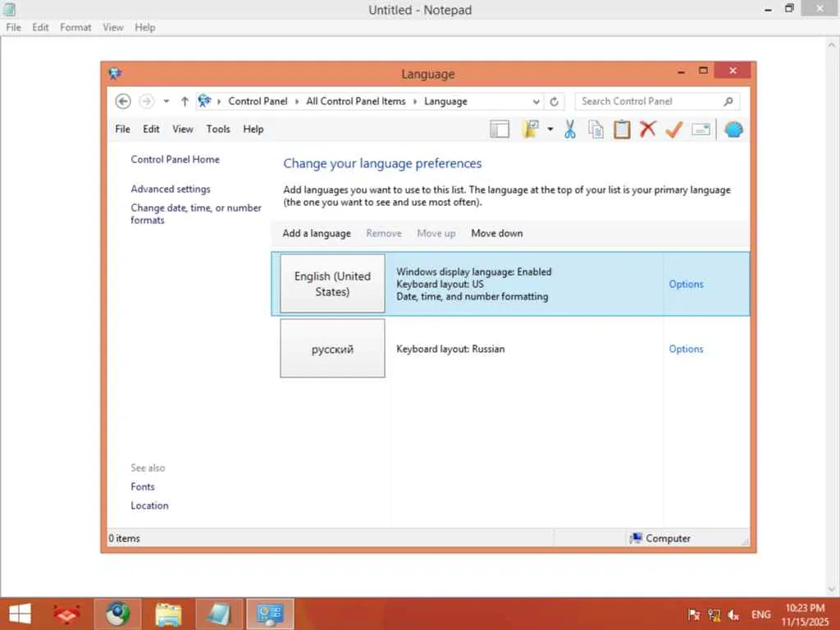Screen dimensions: 840x630
Task: Click the Move up command
Action: 436,233
